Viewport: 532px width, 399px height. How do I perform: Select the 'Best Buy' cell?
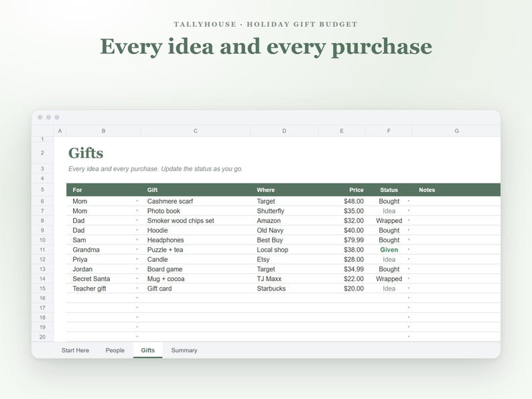pyautogui.click(x=284, y=240)
